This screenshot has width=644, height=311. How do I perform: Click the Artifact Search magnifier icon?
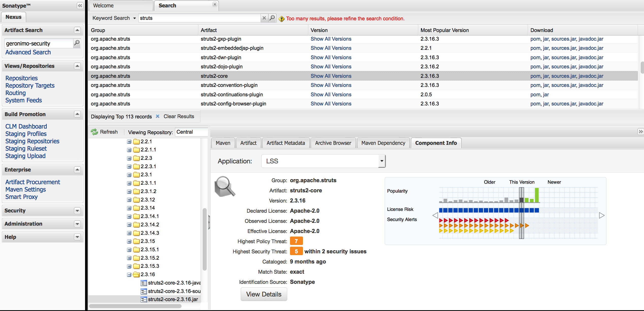[x=77, y=43]
